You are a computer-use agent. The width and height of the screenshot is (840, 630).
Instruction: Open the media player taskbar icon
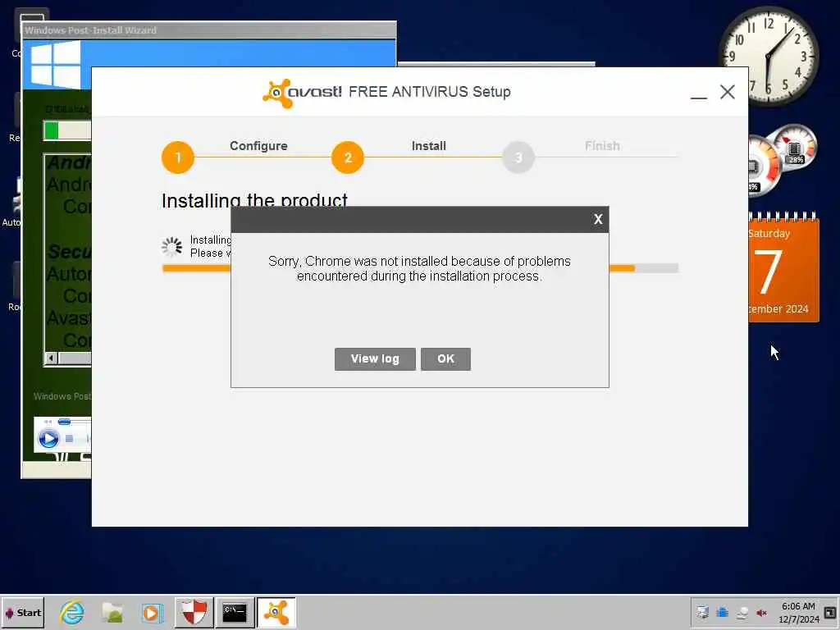click(x=152, y=613)
